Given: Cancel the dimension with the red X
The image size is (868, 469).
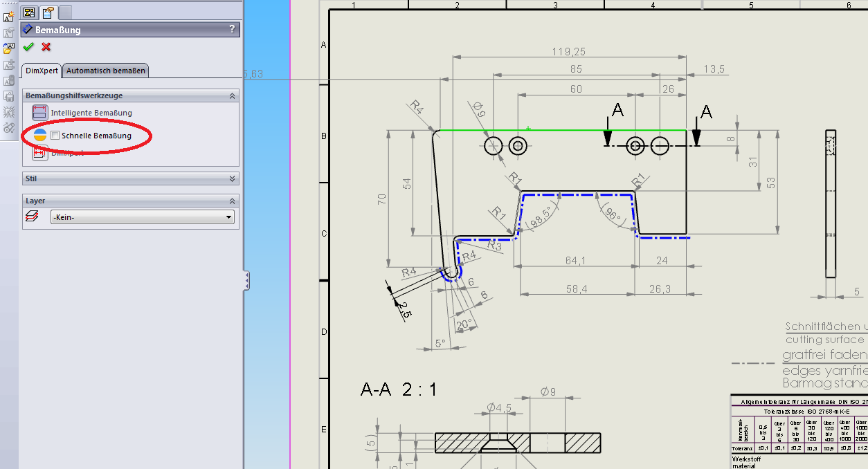Looking at the screenshot, I should 46,47.
